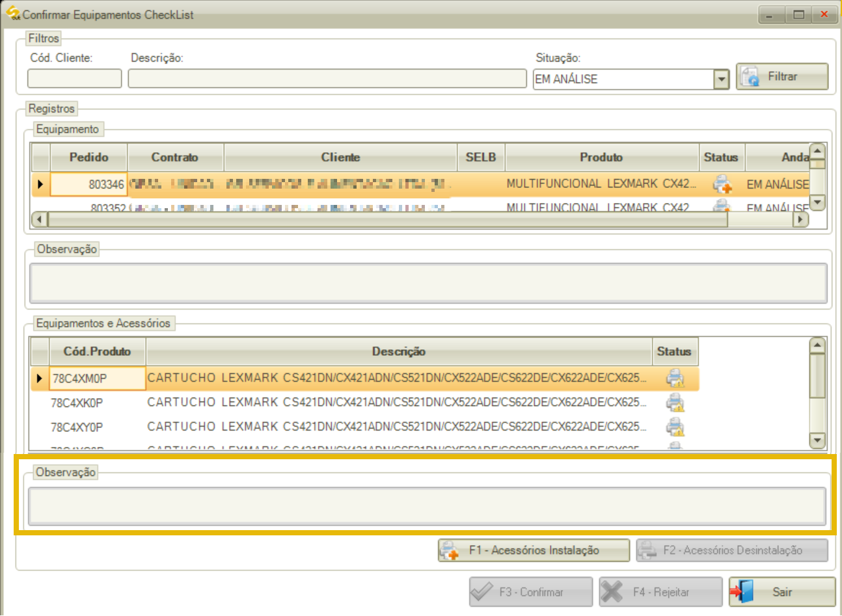Click status icon for 78C4XY0P row

[x=675, y=427]
